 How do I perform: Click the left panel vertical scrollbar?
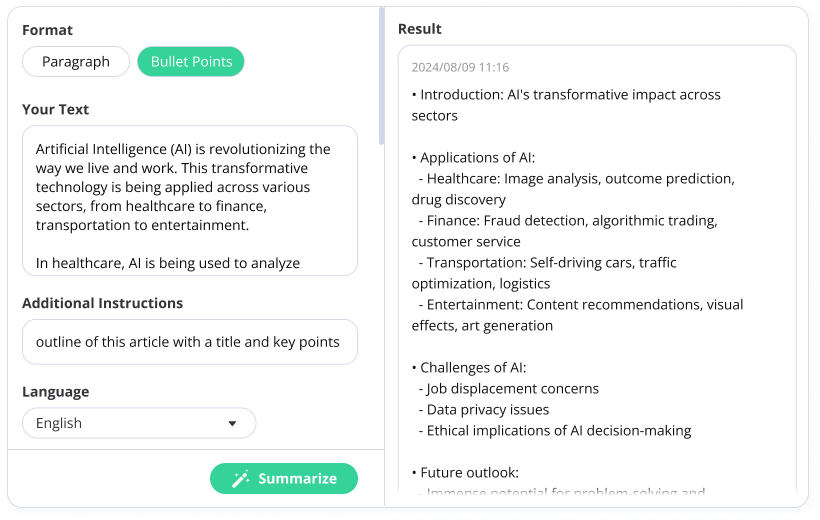[381, 80]
